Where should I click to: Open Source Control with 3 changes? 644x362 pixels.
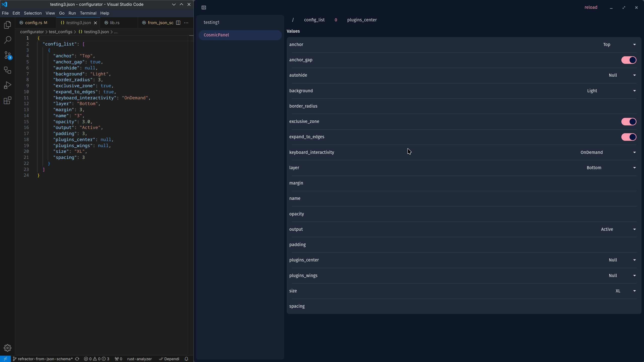point(8,55)
